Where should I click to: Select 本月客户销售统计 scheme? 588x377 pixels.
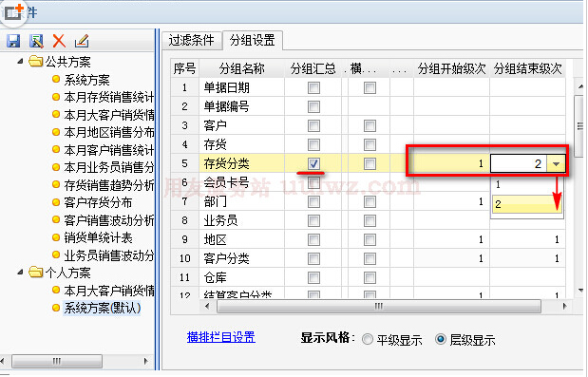click(108, 150)
